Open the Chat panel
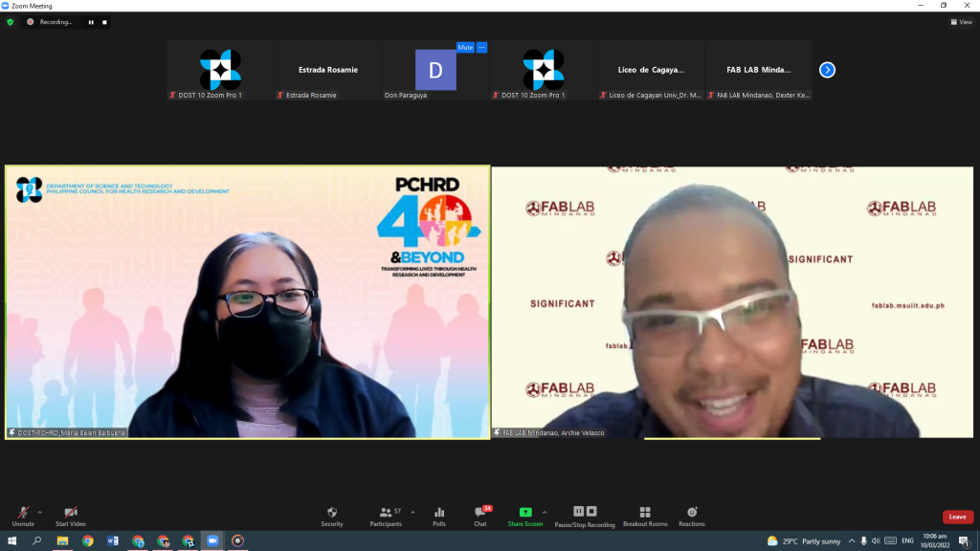This screenshot has width=980, height=551. (x=480, y=517)
